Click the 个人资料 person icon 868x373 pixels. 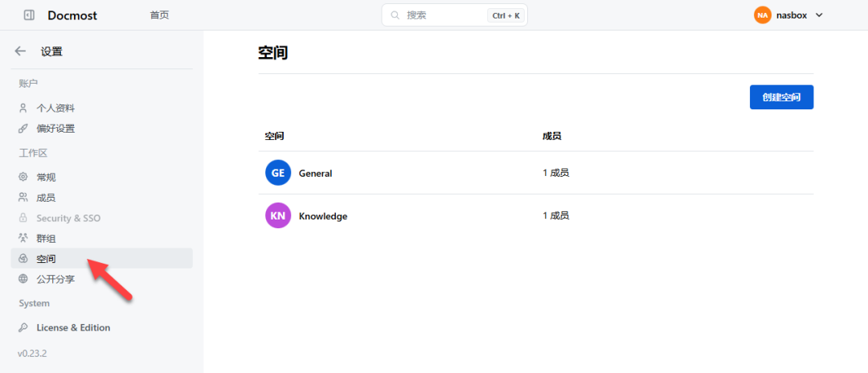click(23, 108)
